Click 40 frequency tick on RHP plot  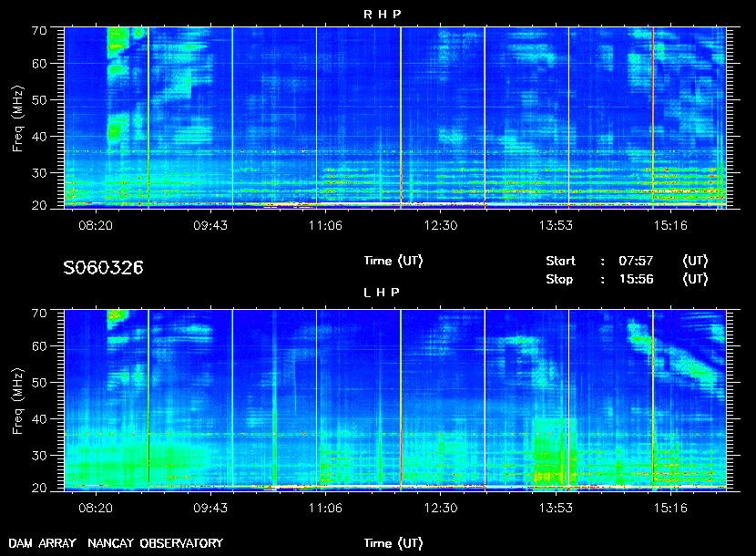[x=39, y=137]
